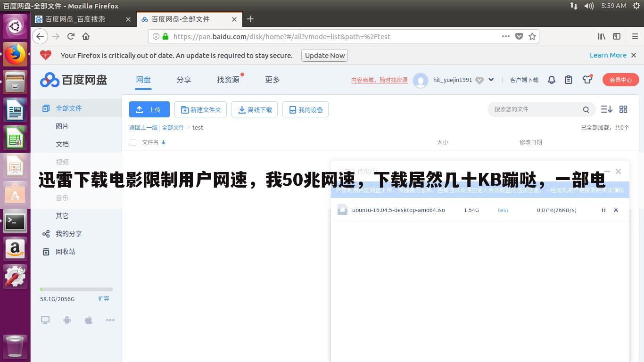Click the more clients ellipsis icon
Screen dimensions: 644x362
(x=110, y=320)
